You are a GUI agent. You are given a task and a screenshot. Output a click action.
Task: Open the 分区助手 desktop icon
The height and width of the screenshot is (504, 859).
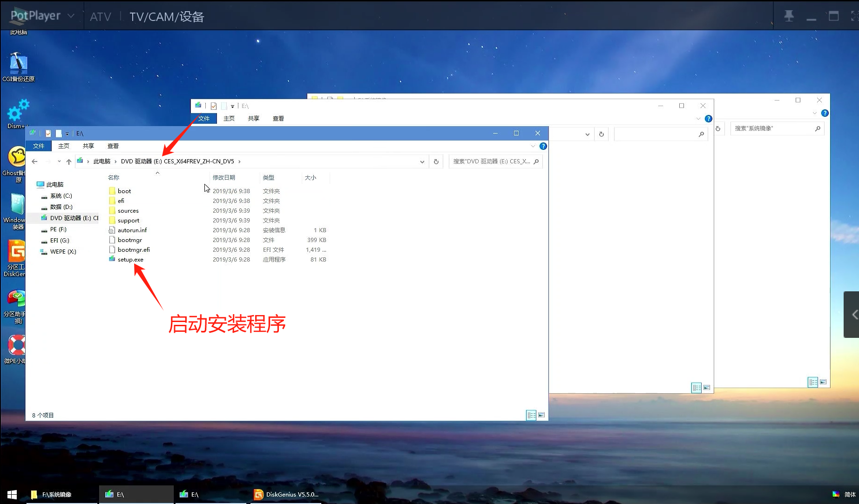pos(15,307)
